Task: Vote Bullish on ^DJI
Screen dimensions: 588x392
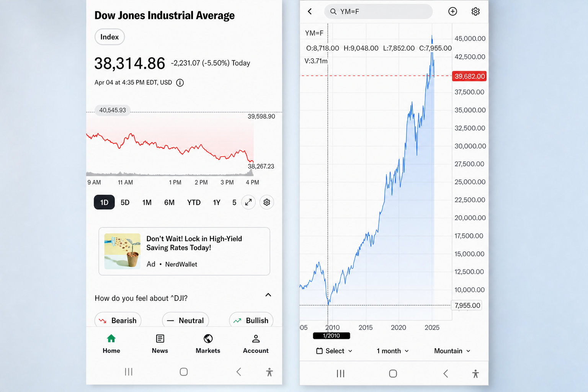Action: 251,320
